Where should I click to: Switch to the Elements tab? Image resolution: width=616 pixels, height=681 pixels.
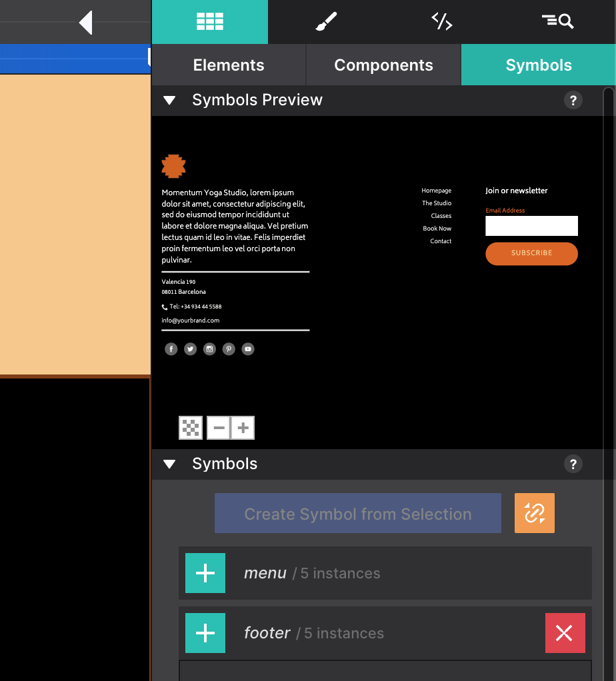point(229,65)
